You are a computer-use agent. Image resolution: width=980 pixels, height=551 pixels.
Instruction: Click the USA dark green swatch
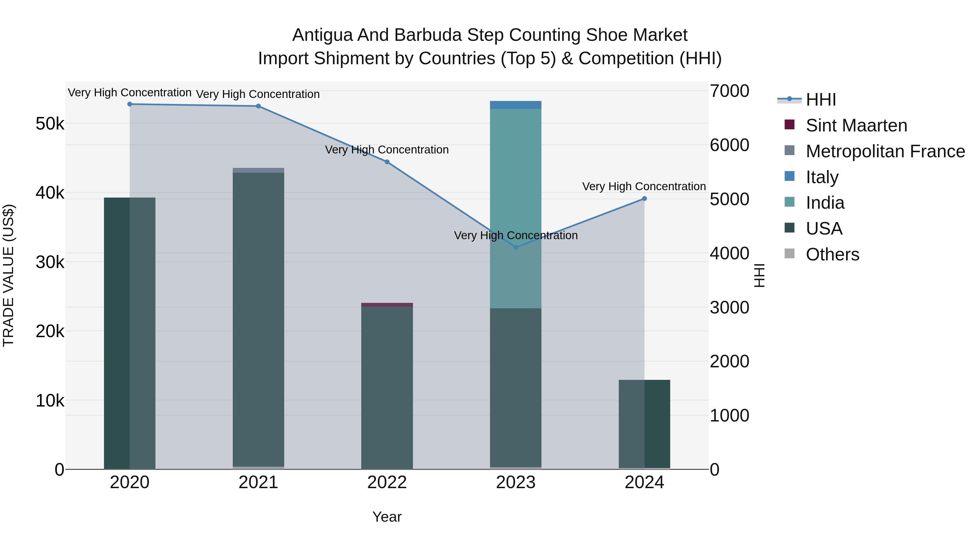click(x=789, y=228)
